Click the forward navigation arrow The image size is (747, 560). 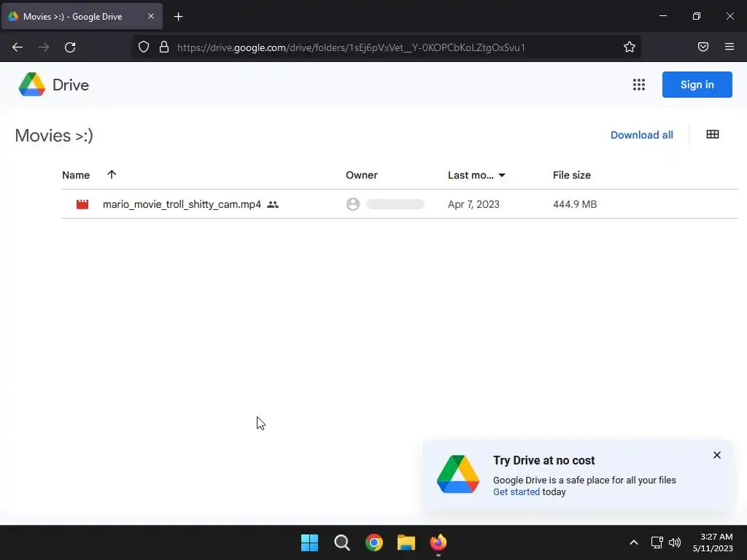(x=44, y=47)
